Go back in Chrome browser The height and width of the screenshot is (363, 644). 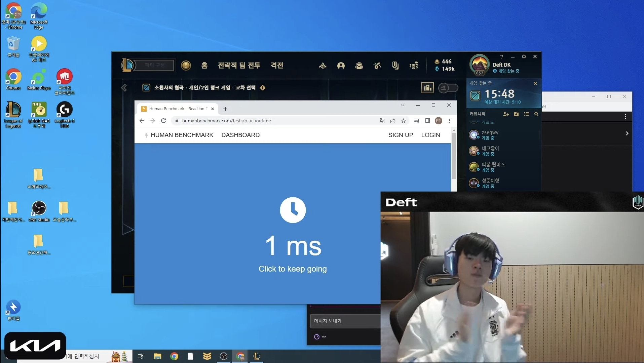[x=142, y=121]
